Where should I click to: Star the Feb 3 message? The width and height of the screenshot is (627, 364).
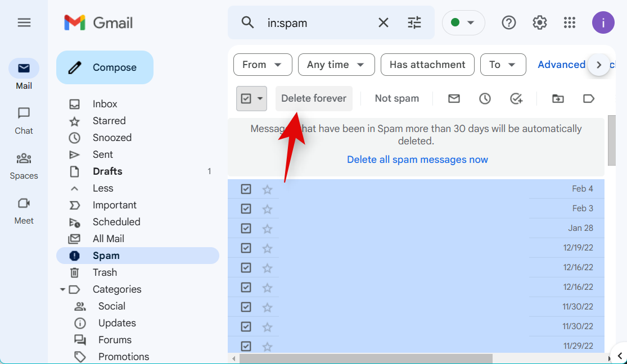click(267, 209)
